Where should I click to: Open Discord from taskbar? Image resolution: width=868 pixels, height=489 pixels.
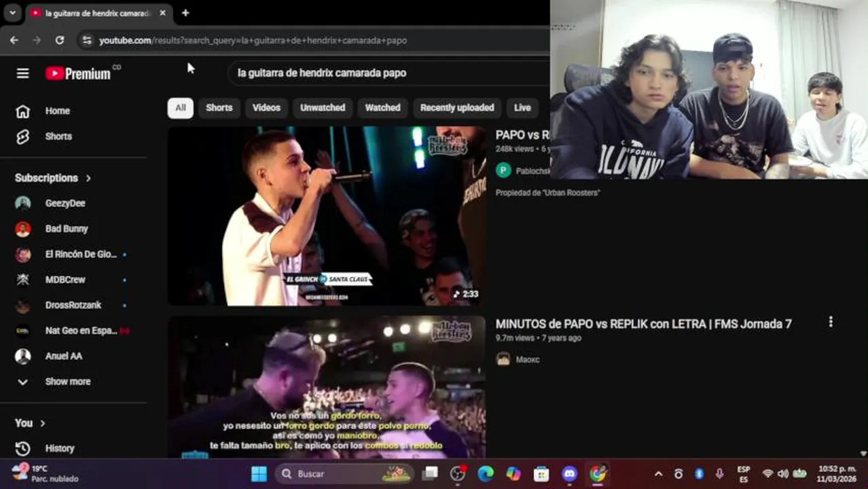tap(569, 473)
